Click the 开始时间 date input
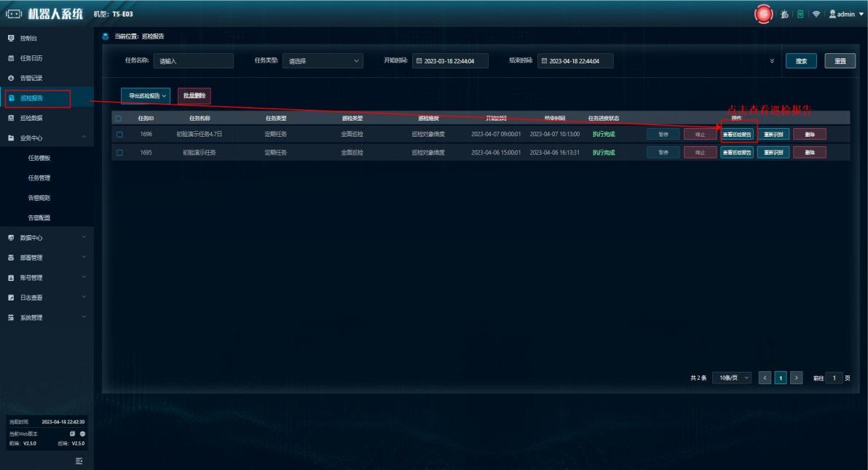The image size is (868, 470). (x=450, y=61)
